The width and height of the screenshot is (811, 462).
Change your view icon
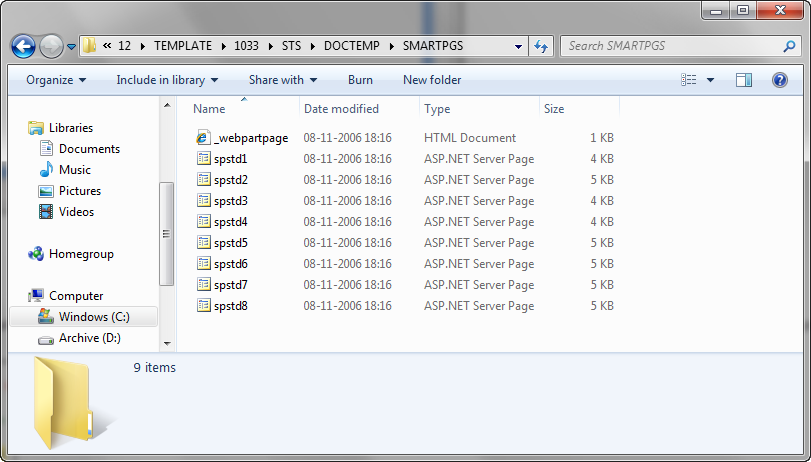pos(688,80)
